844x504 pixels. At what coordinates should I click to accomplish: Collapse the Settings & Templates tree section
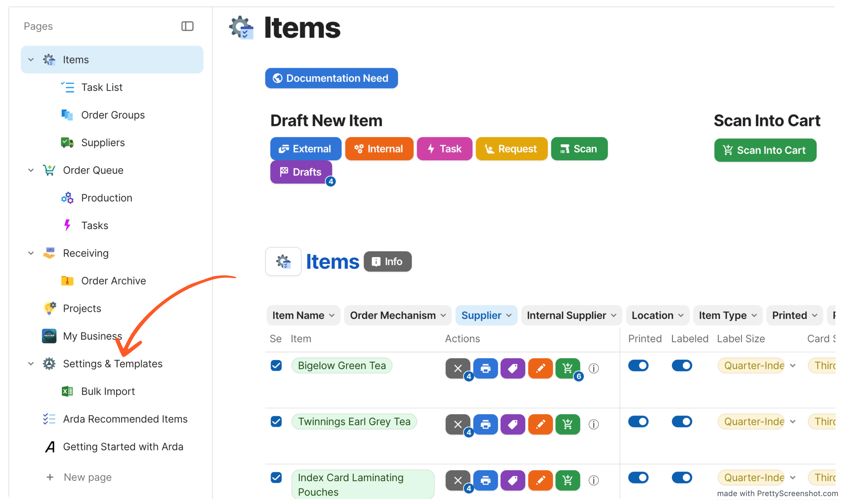tap(31, 364)
